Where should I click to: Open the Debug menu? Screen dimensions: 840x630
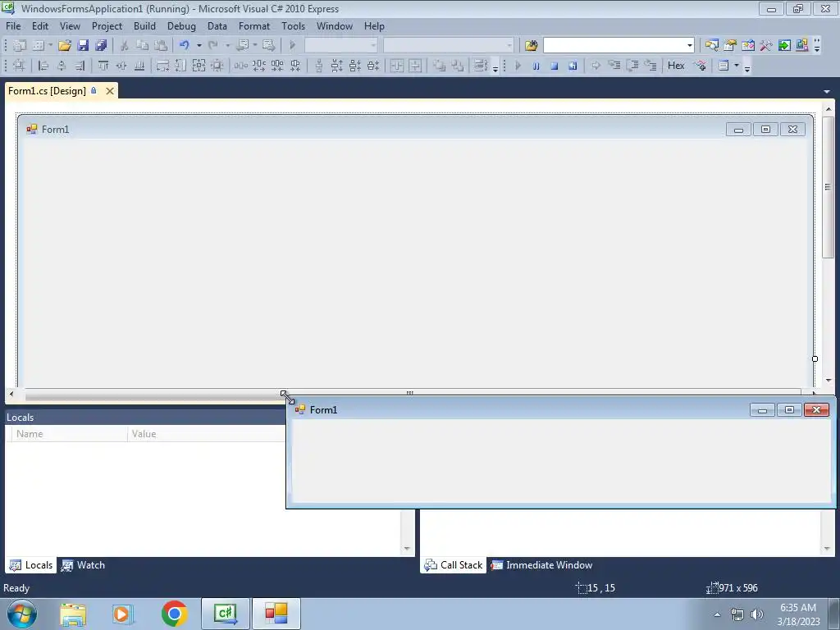point(181,26)
